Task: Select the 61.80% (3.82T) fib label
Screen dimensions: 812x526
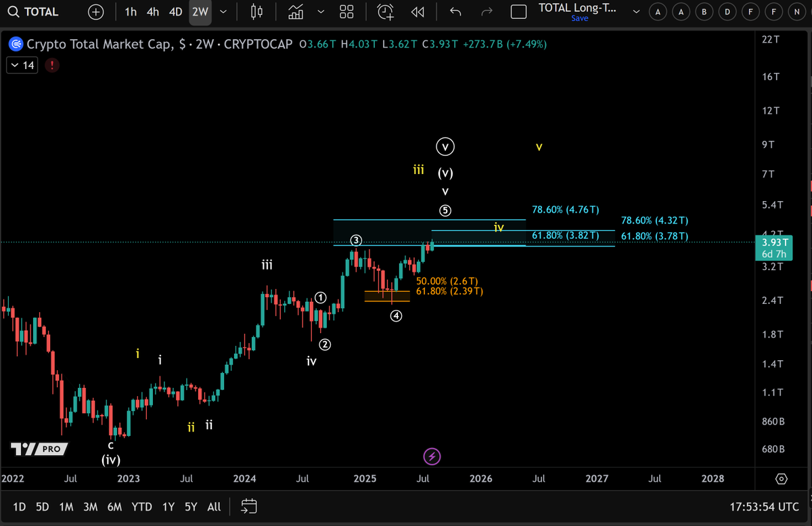Action: coord(566,235)
